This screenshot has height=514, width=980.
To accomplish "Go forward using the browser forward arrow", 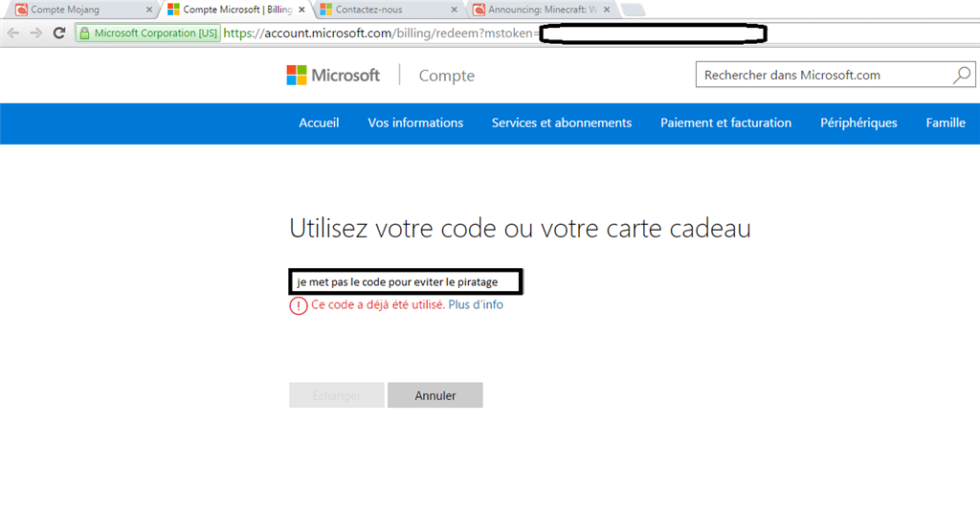I will point(36,34).
